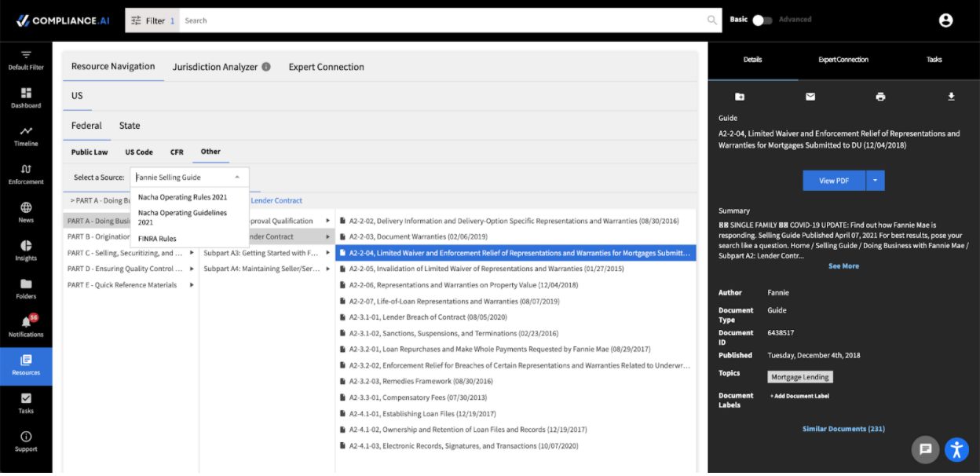Screen dimensions: 980x476
Task: Choose Nacha Operating Guidelines 2021 option
Action: pos(189,218)
